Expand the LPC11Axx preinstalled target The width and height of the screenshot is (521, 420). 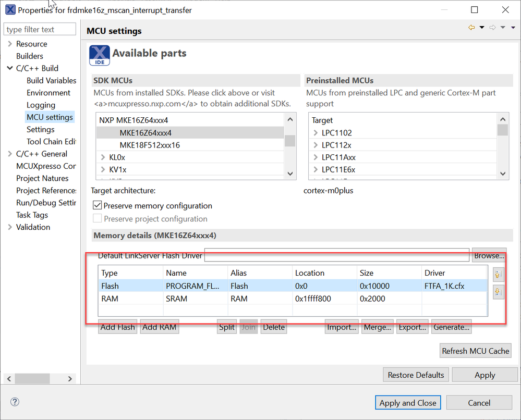tap(316, 157)
